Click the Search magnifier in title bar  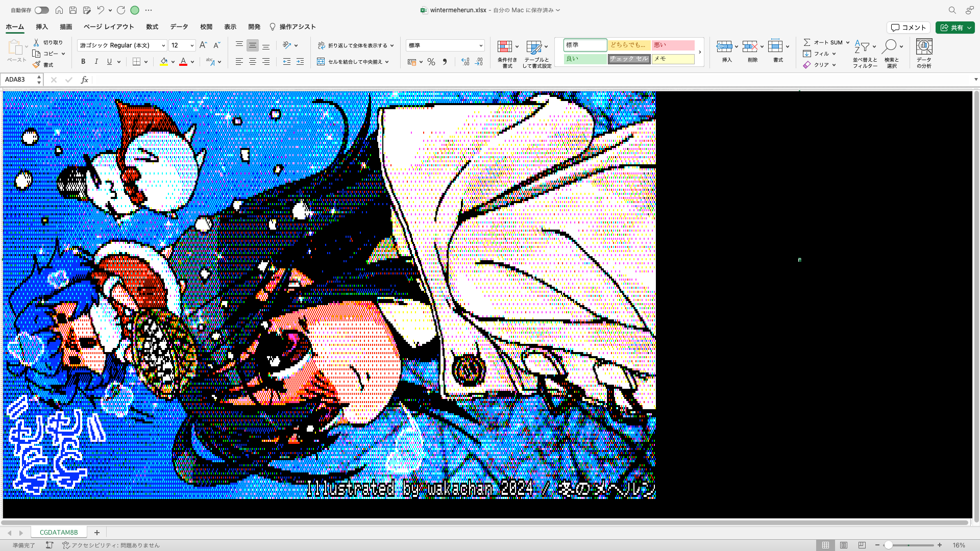952,10
